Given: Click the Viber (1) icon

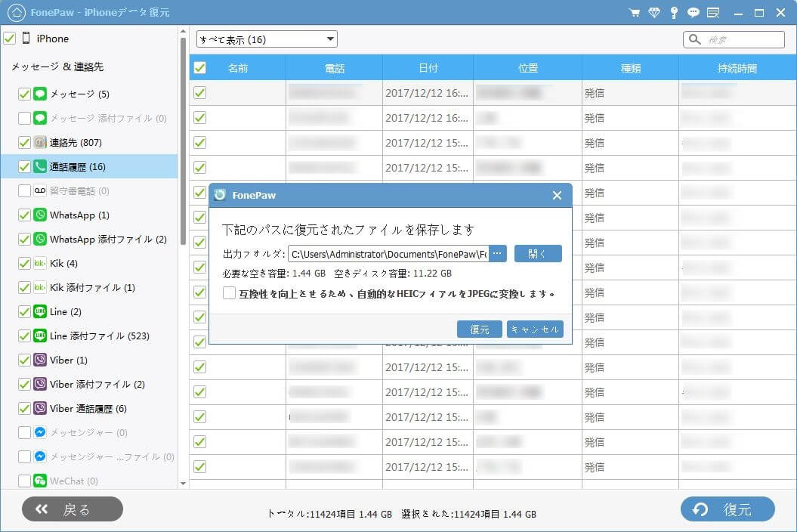Looking at the screenshot, I should coord(40,360).
